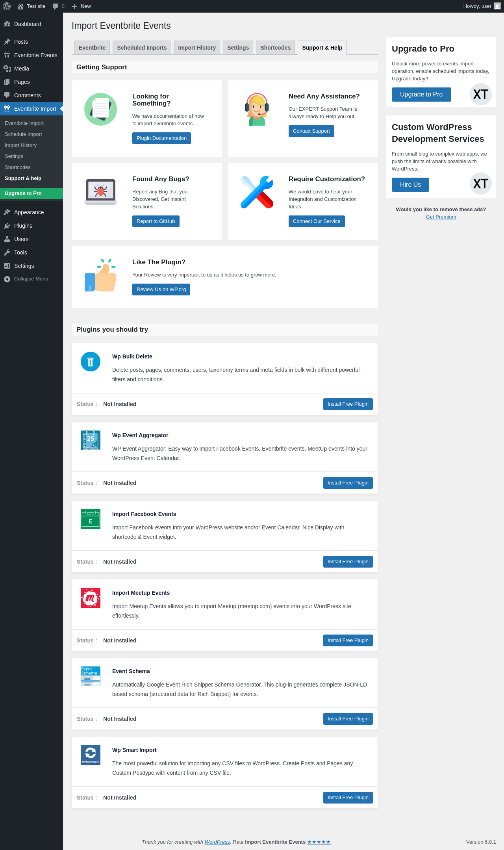Viewport: 504px width, 850px height.
Task: Install the Wp Smart Import free plugin
Action: (348, 798)
